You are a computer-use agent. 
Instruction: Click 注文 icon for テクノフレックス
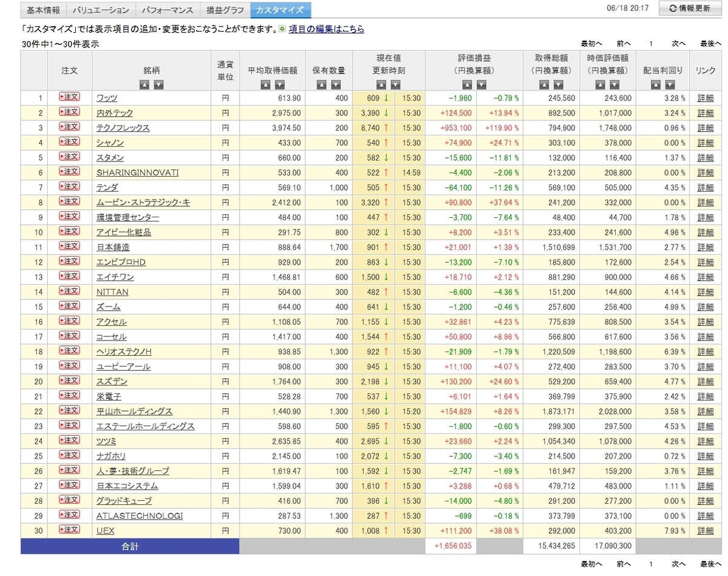tap(69, 127)
